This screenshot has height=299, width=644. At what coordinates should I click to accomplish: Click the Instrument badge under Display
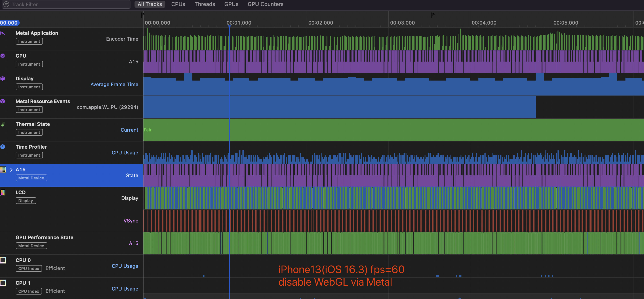(29, 87)
